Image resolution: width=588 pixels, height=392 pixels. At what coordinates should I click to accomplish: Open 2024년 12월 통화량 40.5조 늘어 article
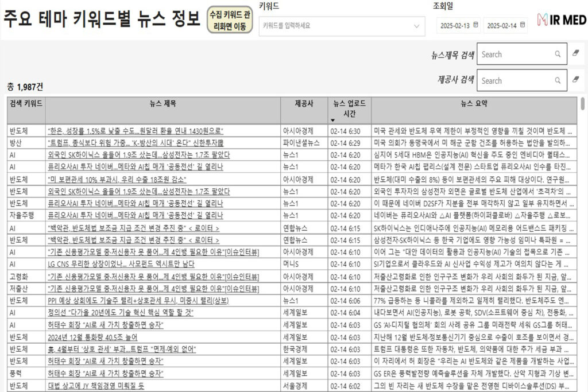(92, 337)
